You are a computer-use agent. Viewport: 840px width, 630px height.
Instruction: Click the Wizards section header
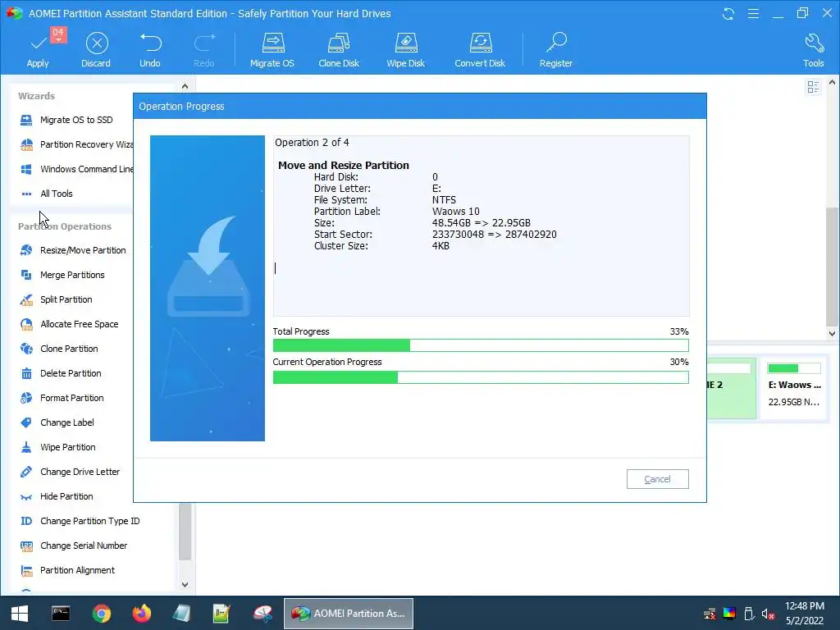[x=36, y=96]
